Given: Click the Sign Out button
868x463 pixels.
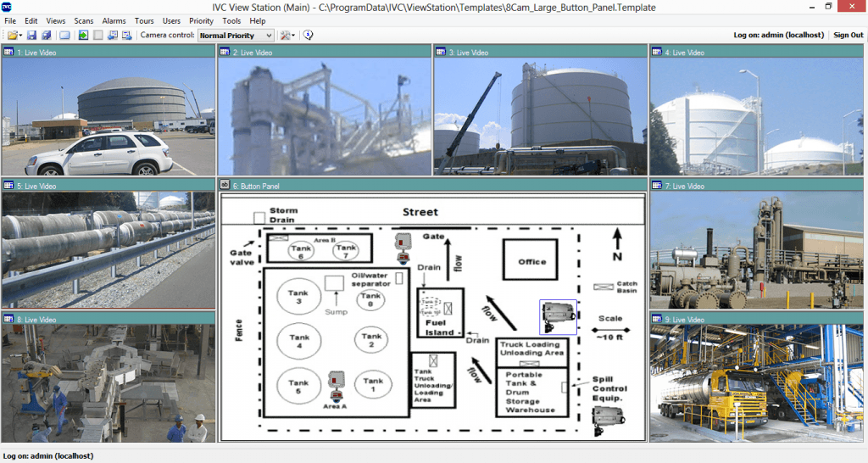Looking at the screenshot, I should click(x=848, y=36).
